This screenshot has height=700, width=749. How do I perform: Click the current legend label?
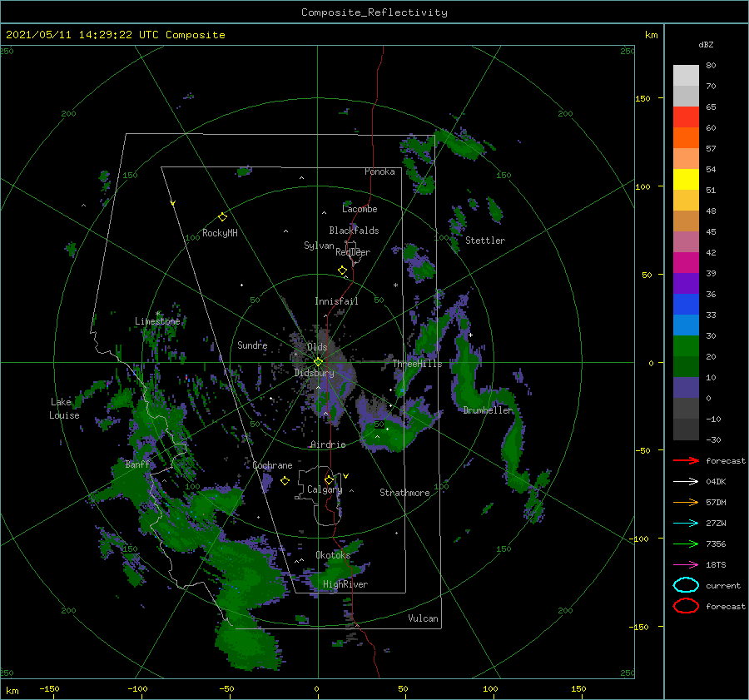pos(723,586)
